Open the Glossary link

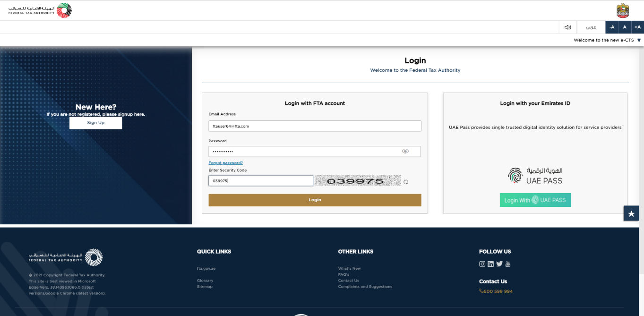point(205,281)
